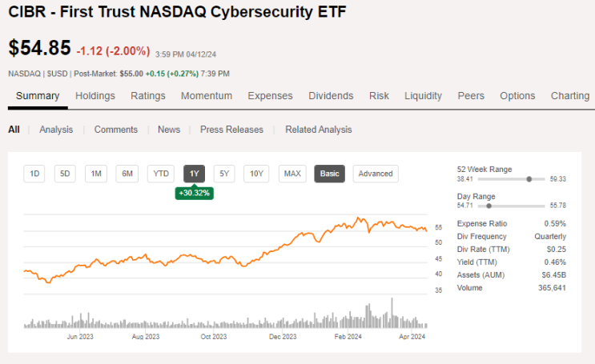Select the 5D chart range
This screenshot has width=595, height=364.
click(x=66, y=174)
